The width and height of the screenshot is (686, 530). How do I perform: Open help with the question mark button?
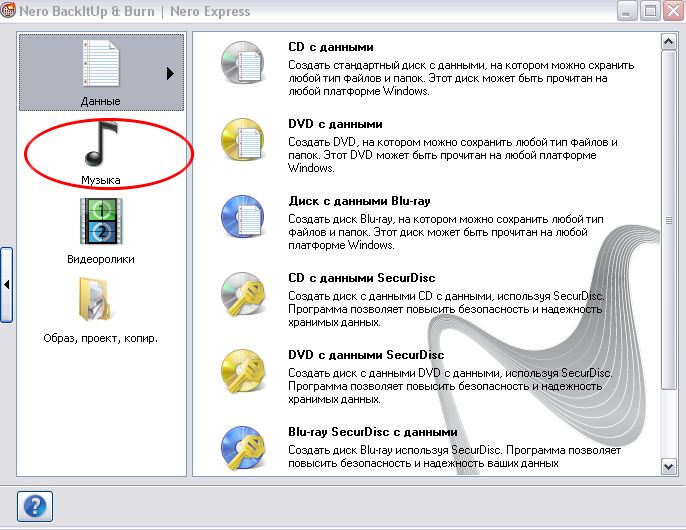(35, 506)
